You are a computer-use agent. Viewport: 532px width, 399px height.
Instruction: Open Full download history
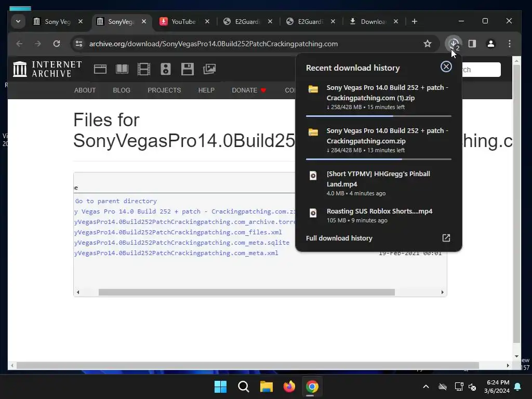point(339,238)
